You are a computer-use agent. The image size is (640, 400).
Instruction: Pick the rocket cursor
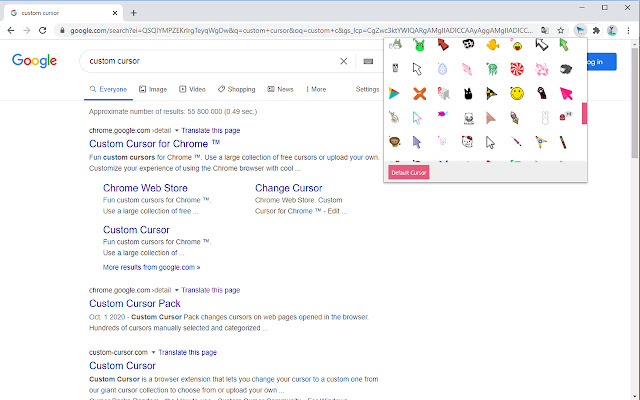pyautogui.click(x=515, y=118)
